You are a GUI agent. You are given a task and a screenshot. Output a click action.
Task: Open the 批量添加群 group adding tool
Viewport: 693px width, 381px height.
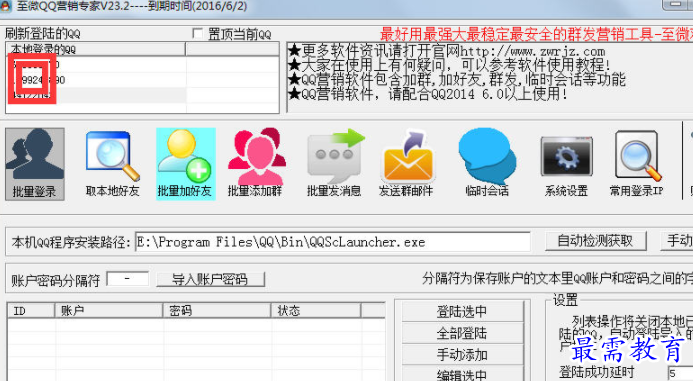point(256,164)
